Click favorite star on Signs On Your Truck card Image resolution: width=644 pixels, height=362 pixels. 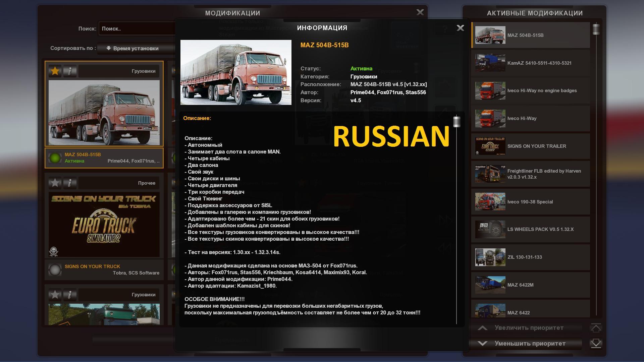pos(55,183)
